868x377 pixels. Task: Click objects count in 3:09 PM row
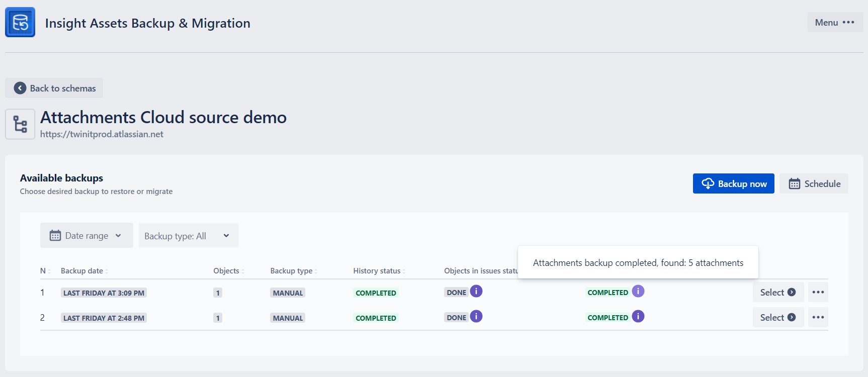click(218, 293)
